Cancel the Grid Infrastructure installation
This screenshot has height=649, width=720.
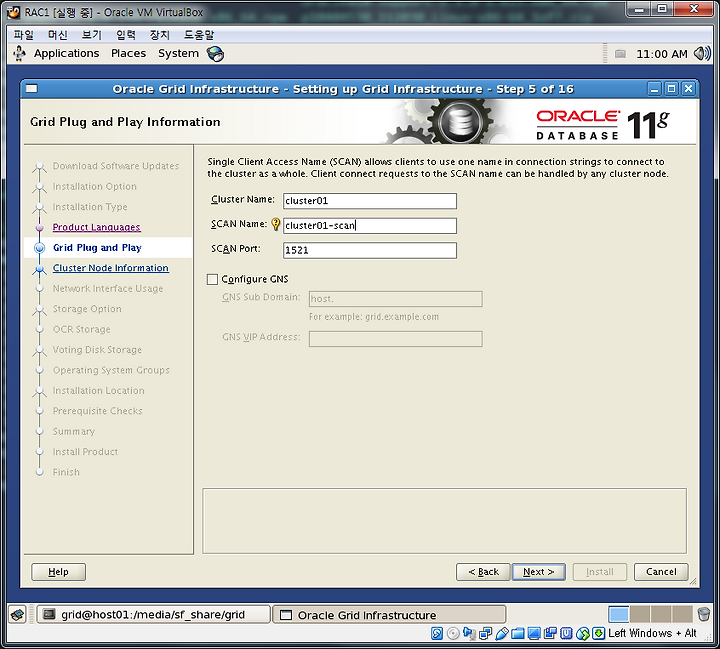(661, 572)
